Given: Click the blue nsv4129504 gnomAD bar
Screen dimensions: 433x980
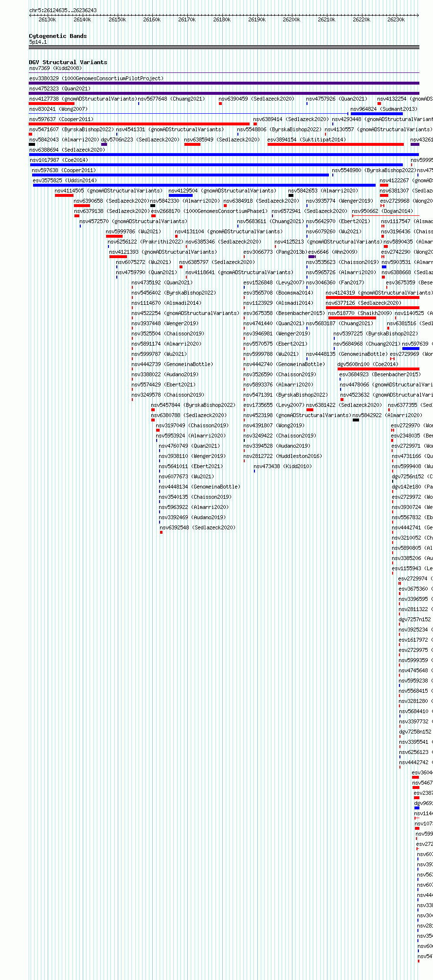Looking at the screenshot, I should coord(180,195).
